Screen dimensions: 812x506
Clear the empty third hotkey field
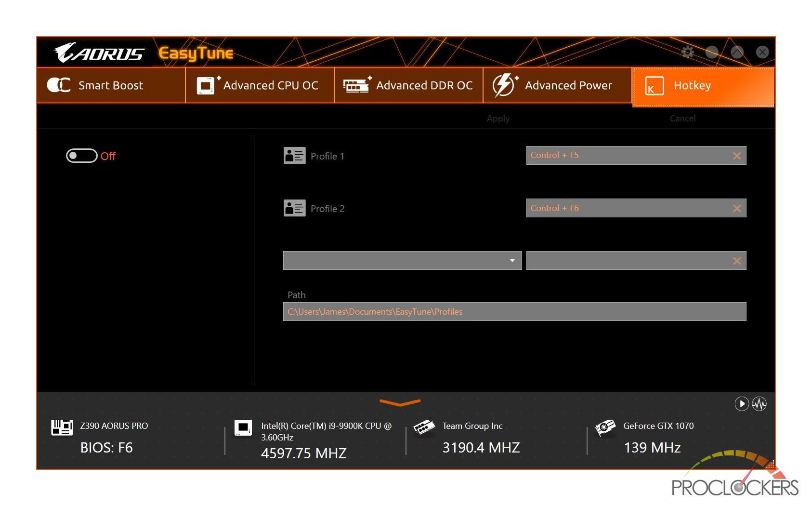736,261
